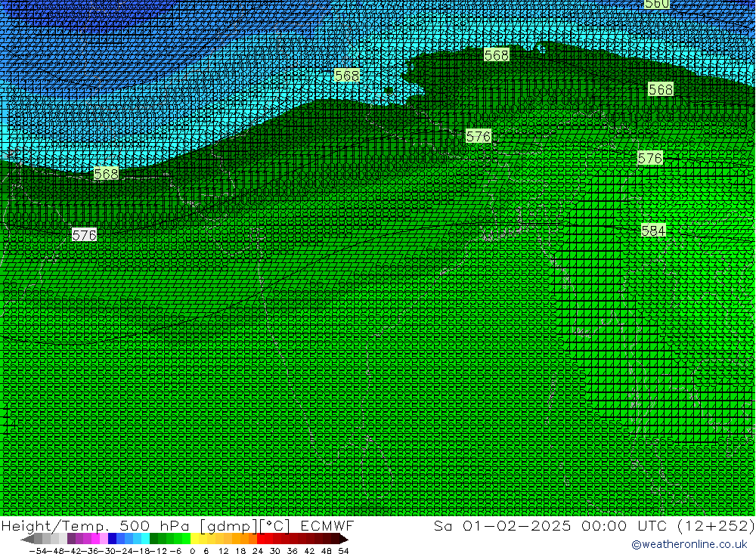
Task: Click the '0' legend value
Action: point(192,551)
